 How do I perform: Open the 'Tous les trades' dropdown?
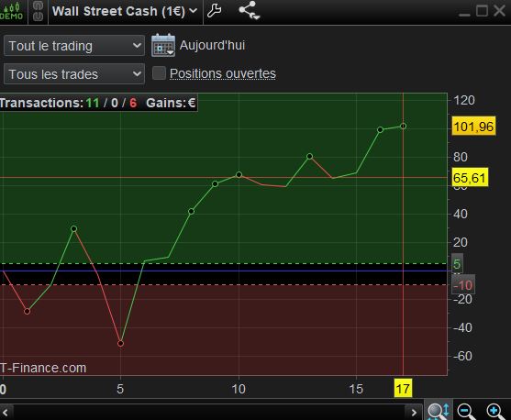point(74,74)
